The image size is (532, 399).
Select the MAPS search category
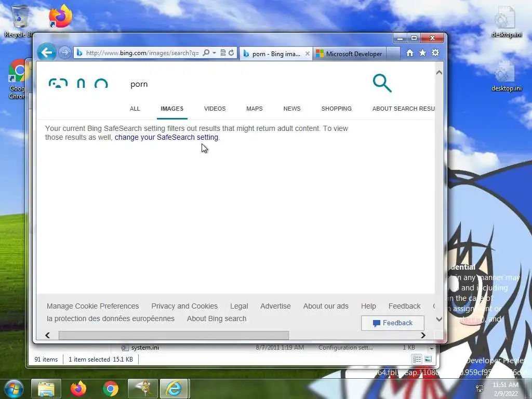pos(255,109)
